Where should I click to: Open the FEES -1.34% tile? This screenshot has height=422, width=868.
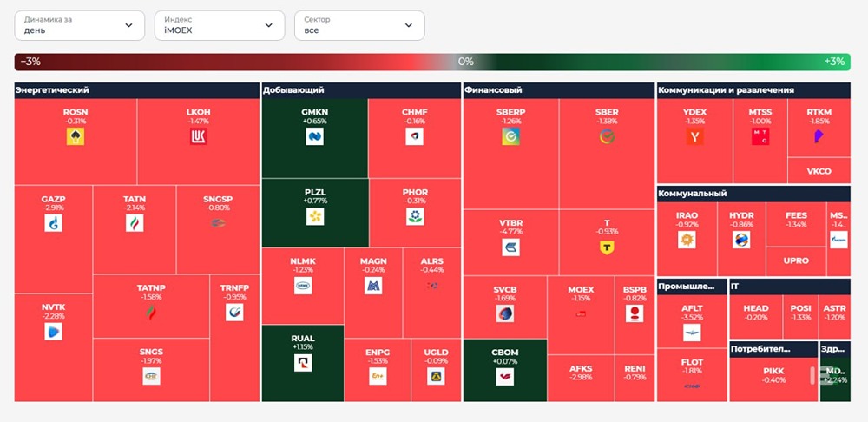point(796,224)
